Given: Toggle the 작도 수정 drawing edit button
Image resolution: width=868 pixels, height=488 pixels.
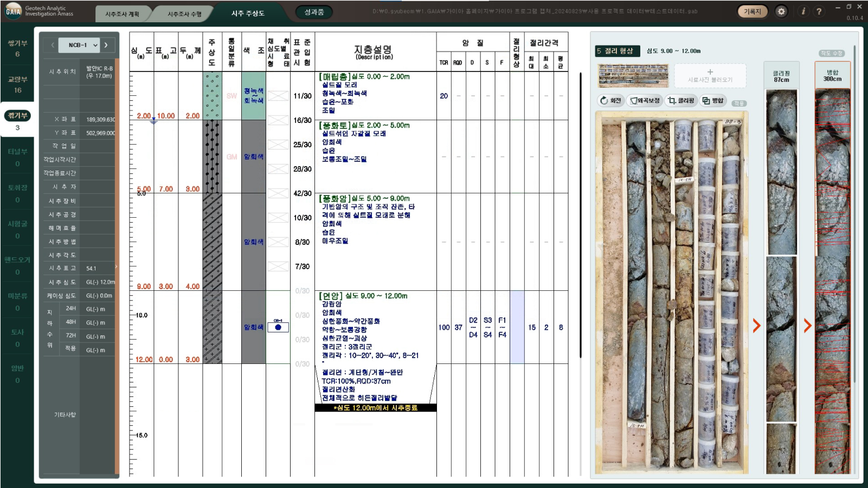Looking at the screenshot, I should (831, 53).
